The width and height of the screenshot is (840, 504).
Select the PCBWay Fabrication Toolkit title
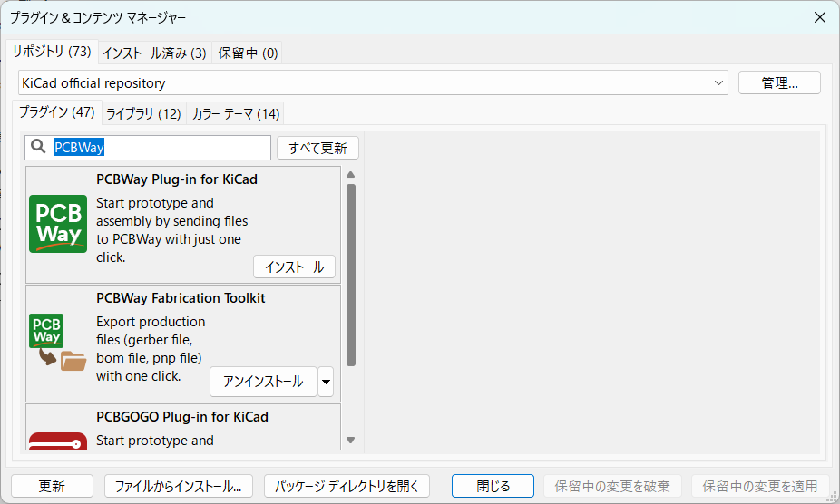point(181,298)
